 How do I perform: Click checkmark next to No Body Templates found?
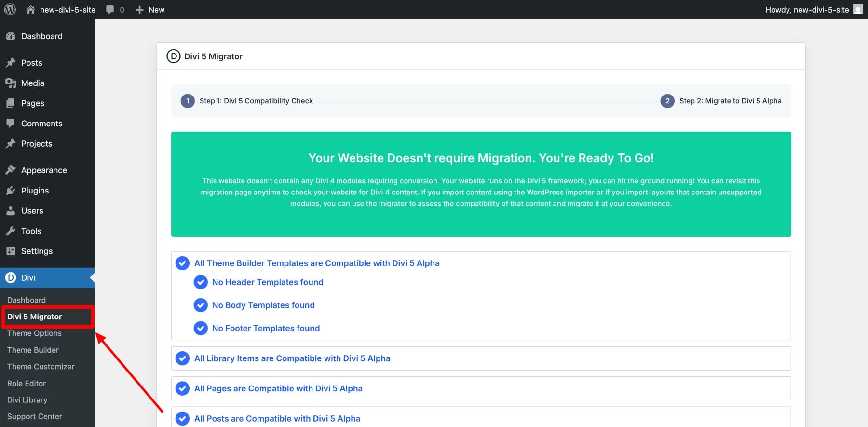tap(201, 305)
